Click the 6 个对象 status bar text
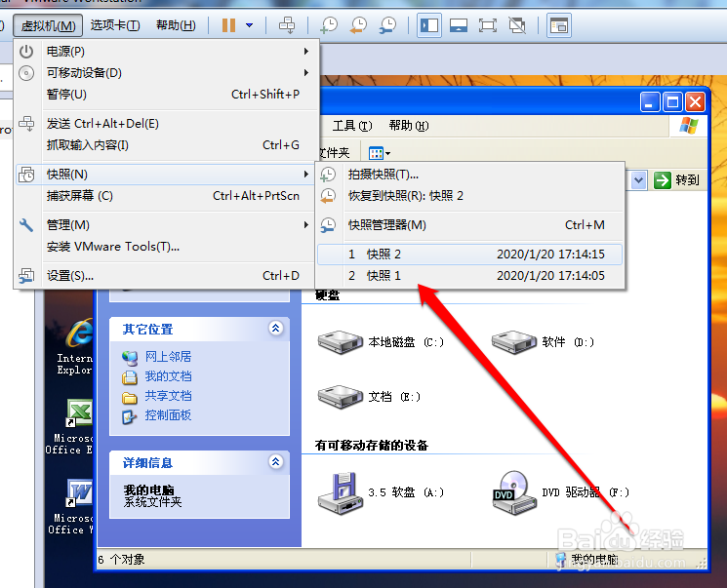 [x=121, y=560]
